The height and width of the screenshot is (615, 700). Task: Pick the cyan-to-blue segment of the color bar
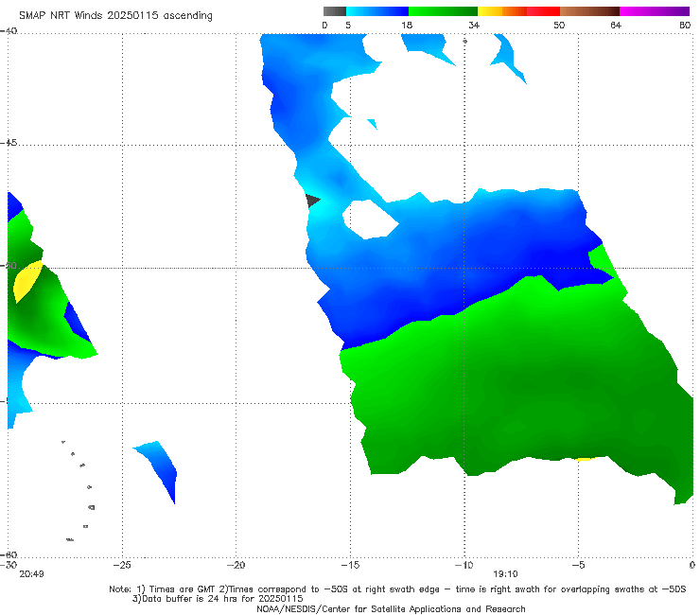click(x=377, y=11)
